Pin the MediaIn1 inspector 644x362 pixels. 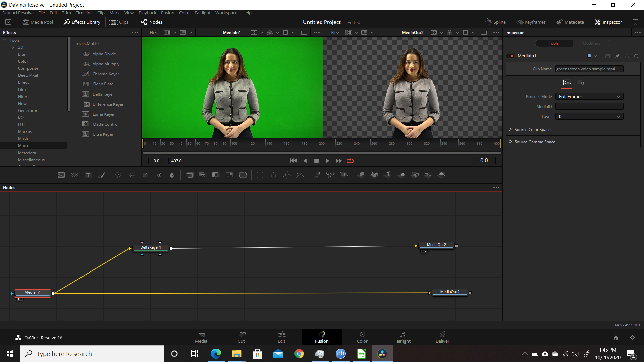(x=617, y=56)
